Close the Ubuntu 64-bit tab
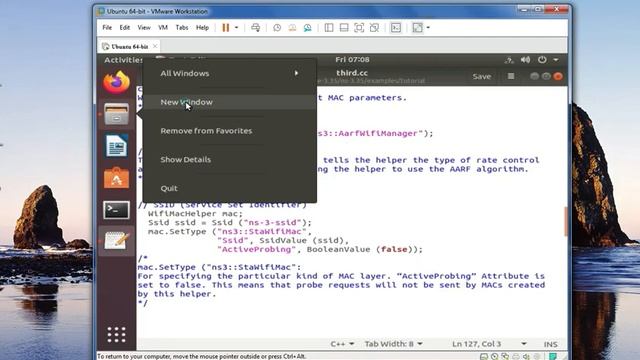Image resolution: width=640 pixels, height=360 pixels. pos(155,46)
